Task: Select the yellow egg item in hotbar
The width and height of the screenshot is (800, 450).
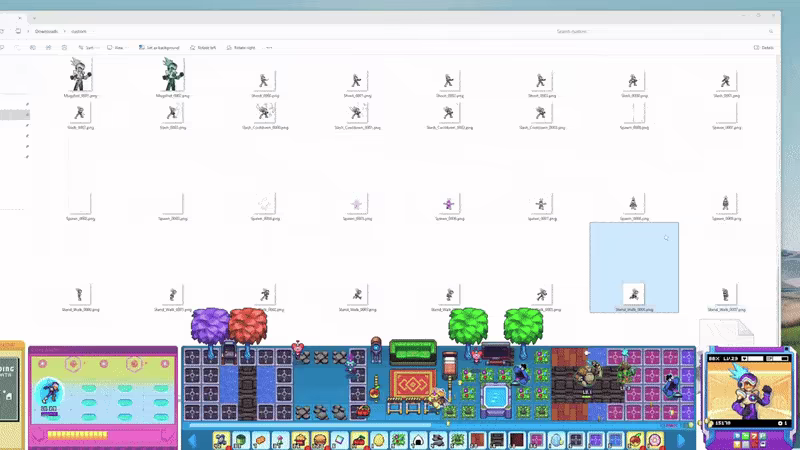Action: (379, 440)
